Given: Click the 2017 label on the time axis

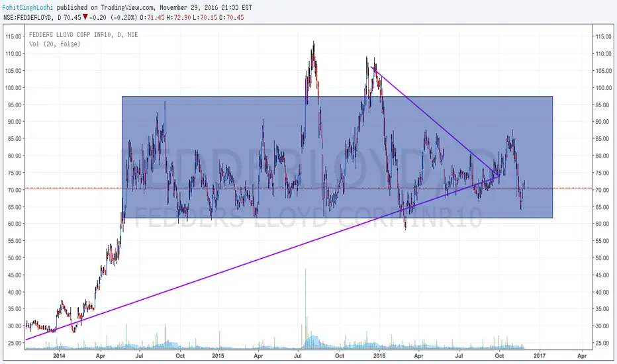Looking at the screenshot, I should pyautogui.click(x=540, y=356).
